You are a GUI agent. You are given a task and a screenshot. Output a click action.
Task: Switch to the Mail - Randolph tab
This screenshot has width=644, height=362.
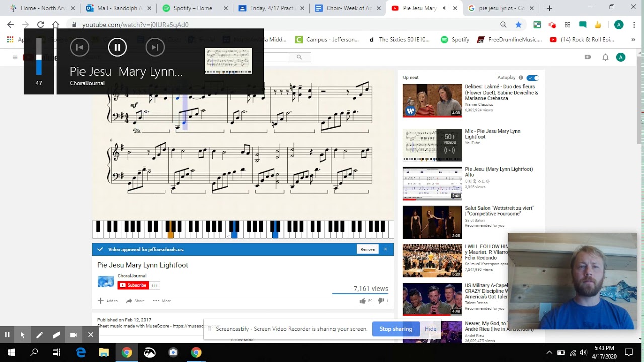(119, 8)
